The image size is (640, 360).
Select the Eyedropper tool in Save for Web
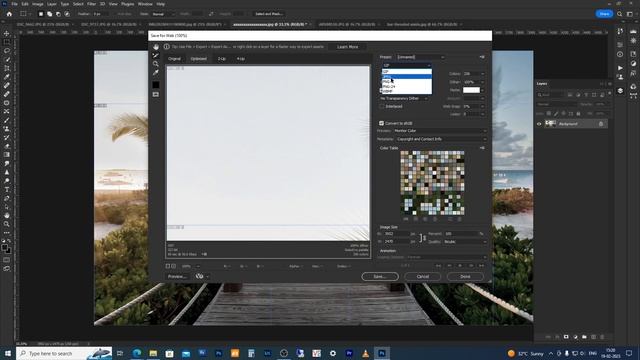point(156,73)
